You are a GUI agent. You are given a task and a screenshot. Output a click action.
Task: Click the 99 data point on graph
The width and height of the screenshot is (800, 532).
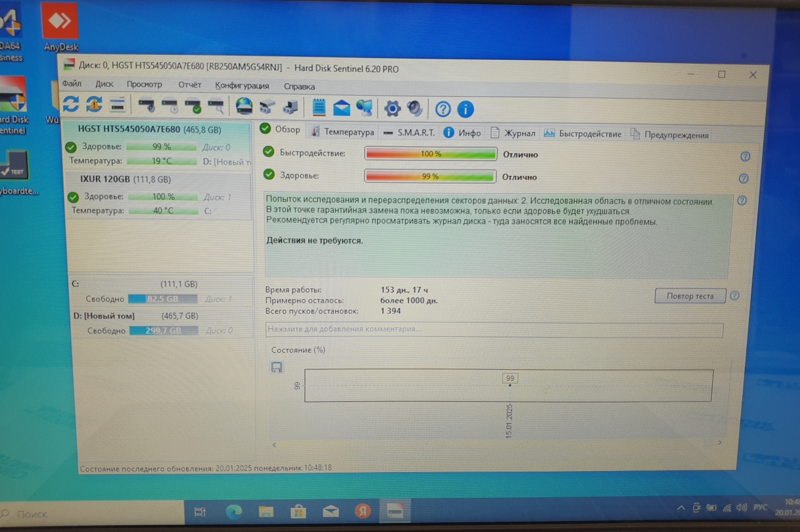510,385
